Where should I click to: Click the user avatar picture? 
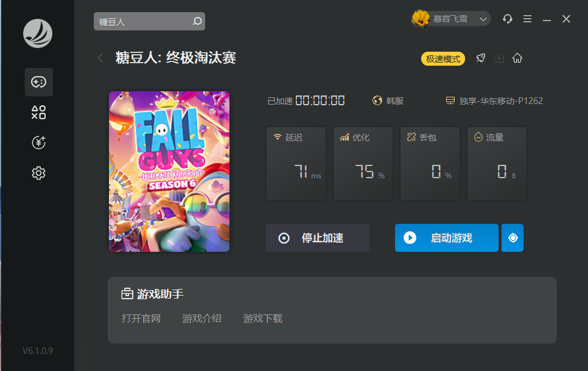pos(421,19)
